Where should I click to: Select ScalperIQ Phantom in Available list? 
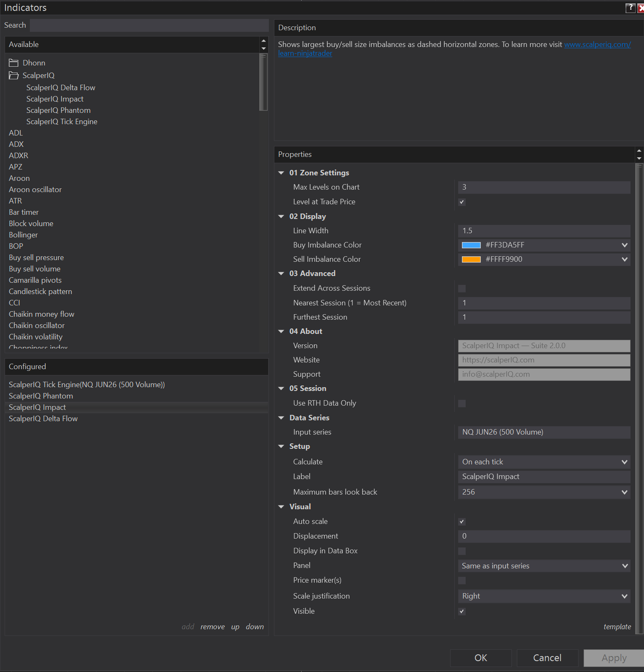click(58, 110)
